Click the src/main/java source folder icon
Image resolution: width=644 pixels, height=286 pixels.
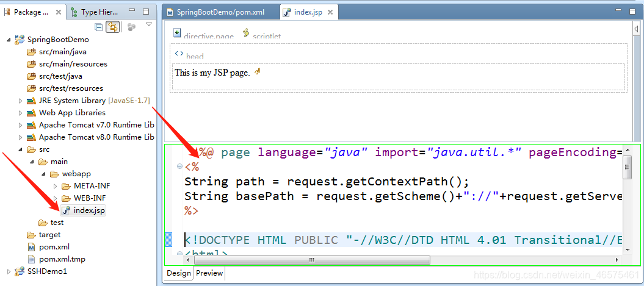(x=31, y=52)
